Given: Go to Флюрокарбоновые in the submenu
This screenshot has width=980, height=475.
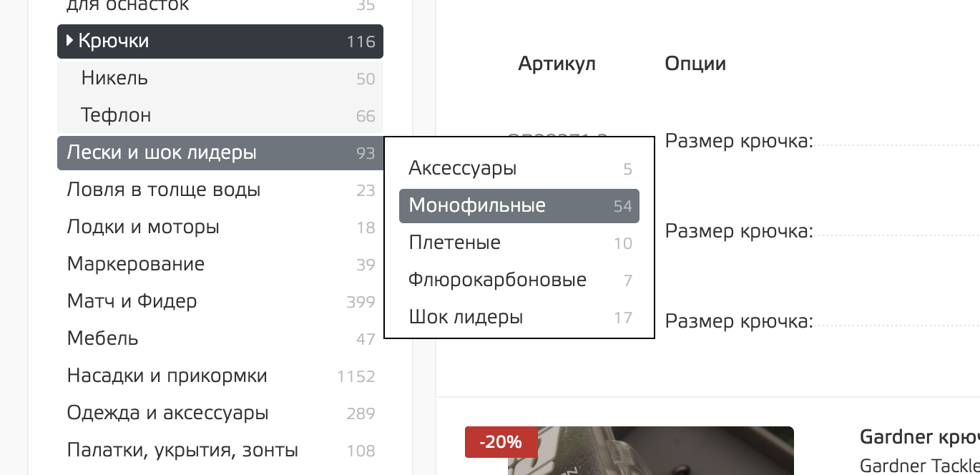Looking at the screenshot, I should [x=497, y=280].
